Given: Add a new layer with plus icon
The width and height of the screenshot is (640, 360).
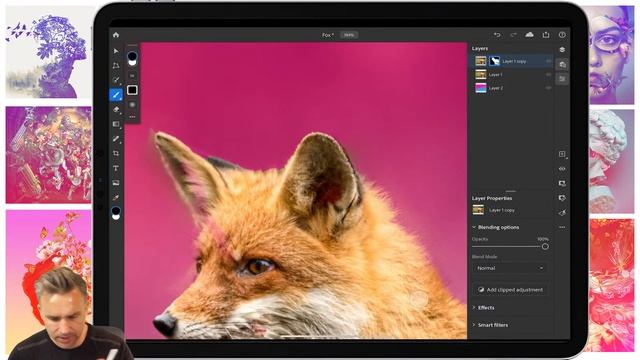Looking at the screenshot, I should pyautogui.click(x=562, y=154).
